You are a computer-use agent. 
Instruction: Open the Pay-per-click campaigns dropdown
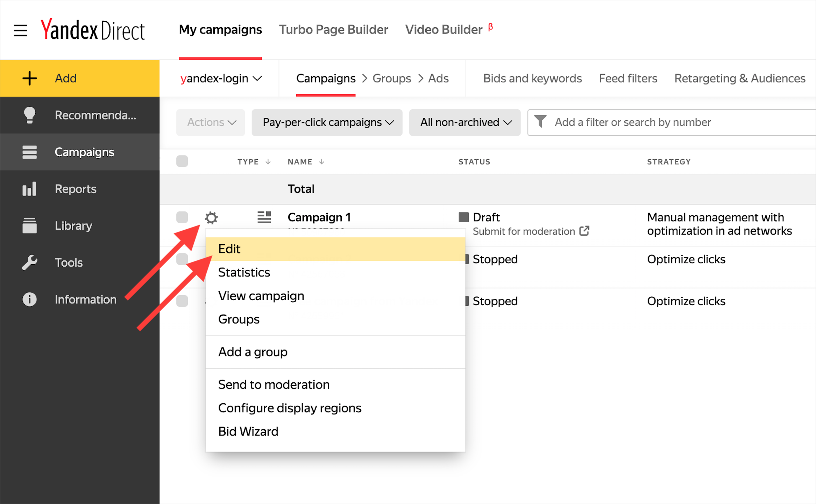coord(327,122)
